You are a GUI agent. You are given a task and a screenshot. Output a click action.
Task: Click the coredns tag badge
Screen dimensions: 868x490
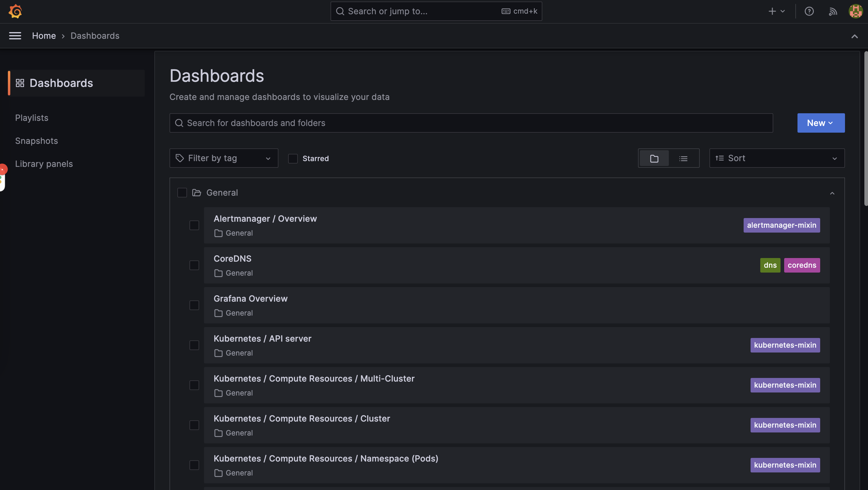tap(802, 265)
